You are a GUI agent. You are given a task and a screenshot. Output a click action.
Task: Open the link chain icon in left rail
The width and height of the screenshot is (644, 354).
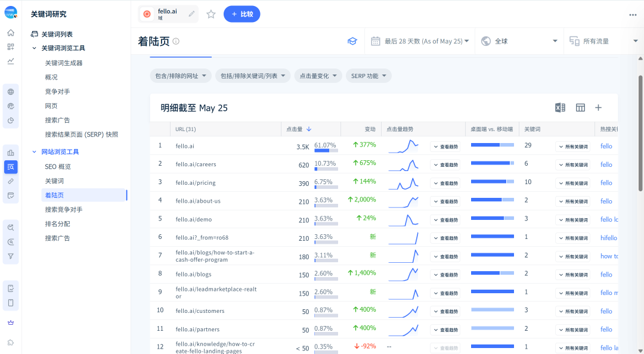(11, 181)
